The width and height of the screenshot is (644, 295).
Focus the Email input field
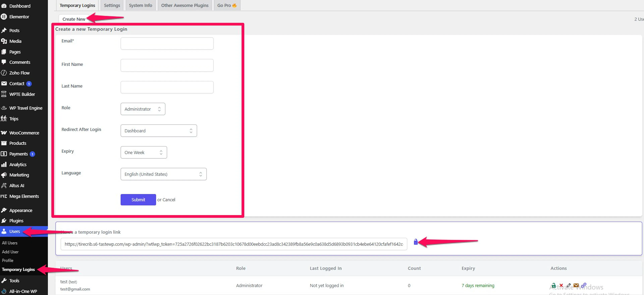(167, 43)
